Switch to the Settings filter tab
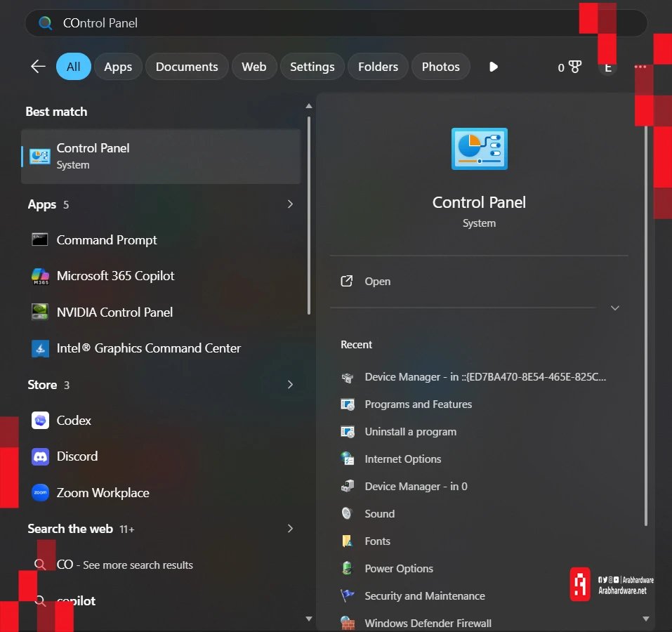 coord(312,67)
